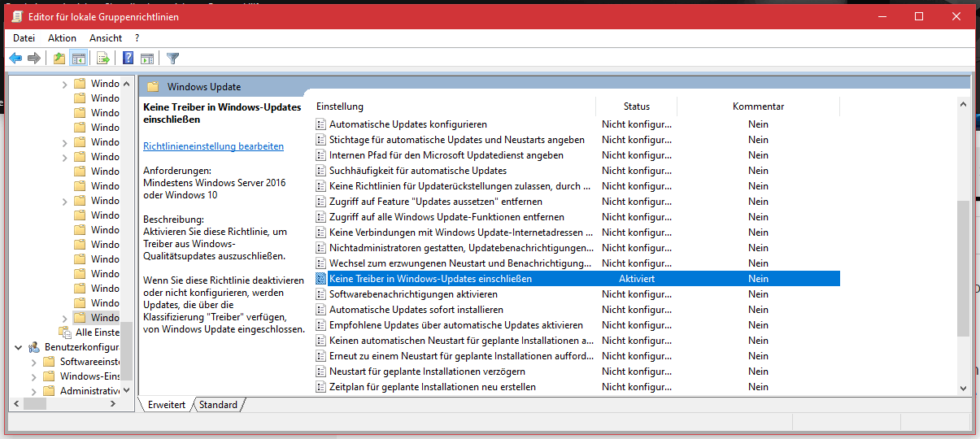
Task: Click the icon beside 'Zeitplan für geplante Installationen neu erstellen'
Action: pyautogui.click(x=320, y=387)
